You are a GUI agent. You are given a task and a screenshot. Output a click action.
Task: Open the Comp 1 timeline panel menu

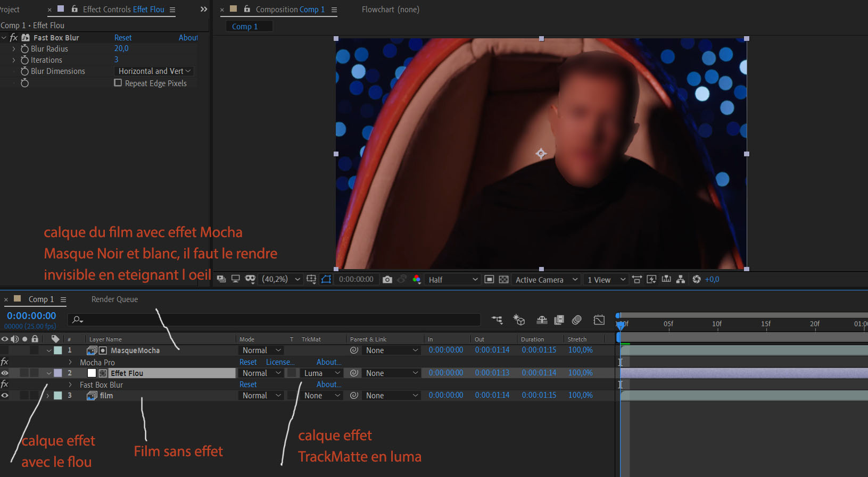pyautogui.click(x=63, y=299)
